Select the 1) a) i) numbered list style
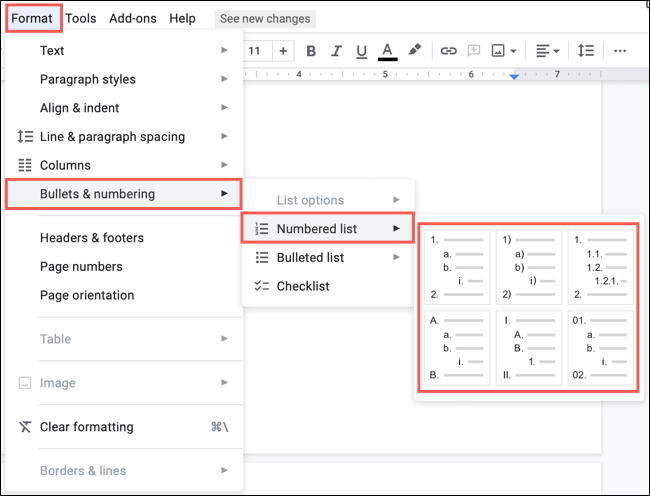The image size is (650, 496). coord(527,267)
